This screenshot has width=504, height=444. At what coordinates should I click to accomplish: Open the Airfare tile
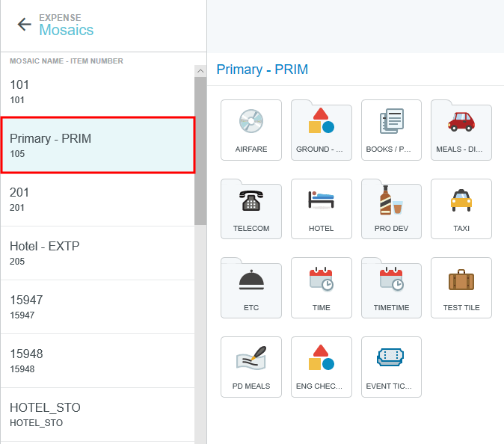(x=251, y=130)
